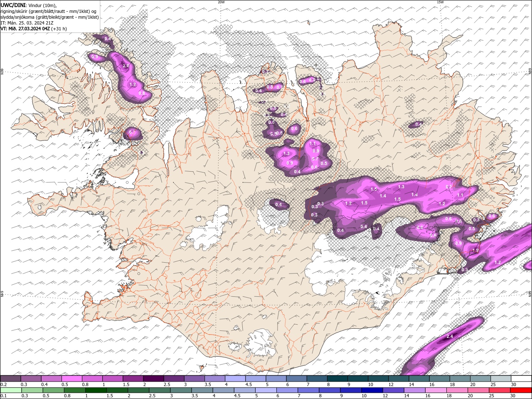532x399 pixels.
Task: Click the 'VT: Mið. 27.03.2024 04Z' valid time
Action: coord(25,29)
